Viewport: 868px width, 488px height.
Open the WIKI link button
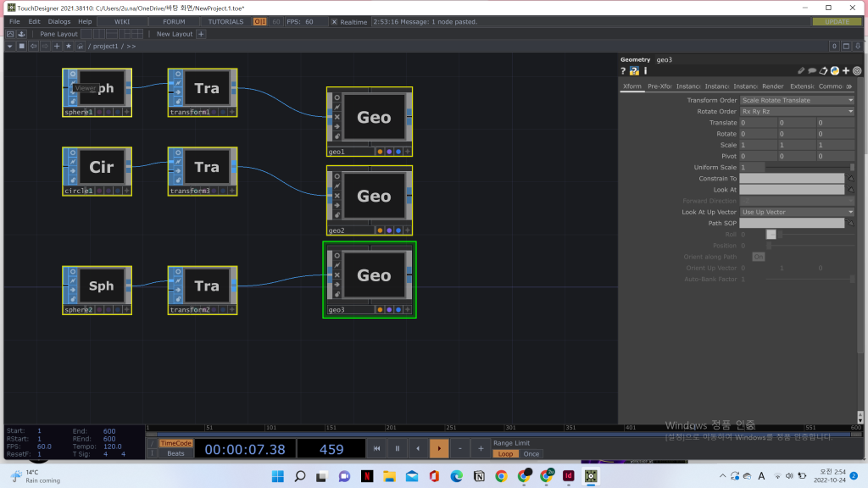click(x=122, y=21)
